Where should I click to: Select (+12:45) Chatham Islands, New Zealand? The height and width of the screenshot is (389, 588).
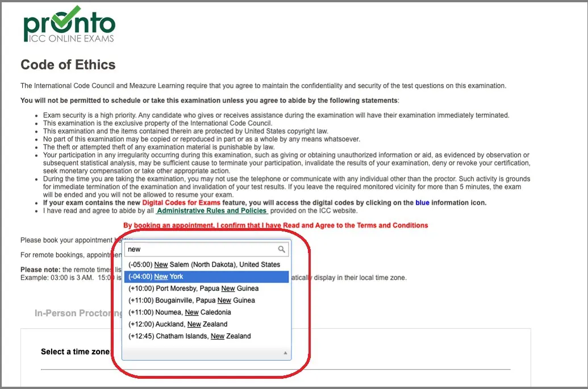[207, 336]
